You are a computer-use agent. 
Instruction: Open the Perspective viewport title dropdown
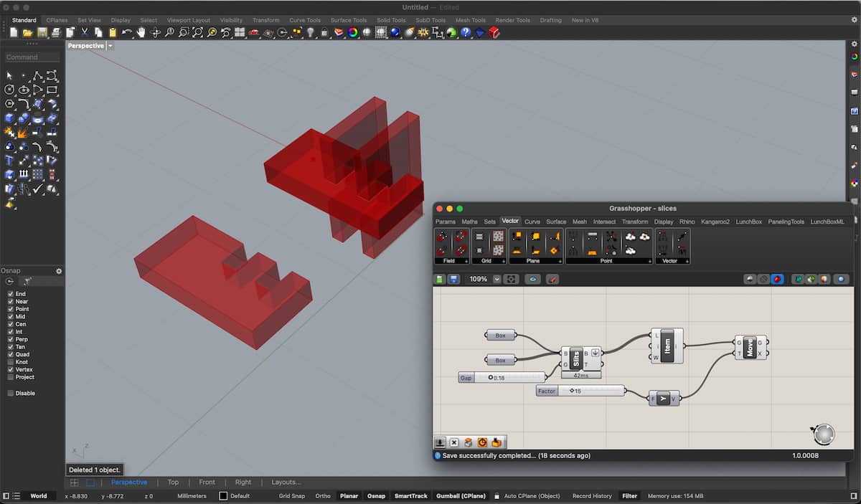[x=110, y=46]
